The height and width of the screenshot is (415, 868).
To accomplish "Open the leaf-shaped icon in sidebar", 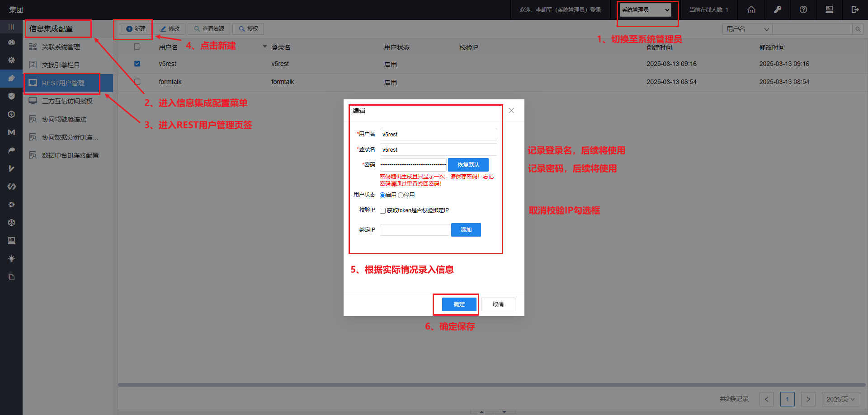I will (11, 150).
